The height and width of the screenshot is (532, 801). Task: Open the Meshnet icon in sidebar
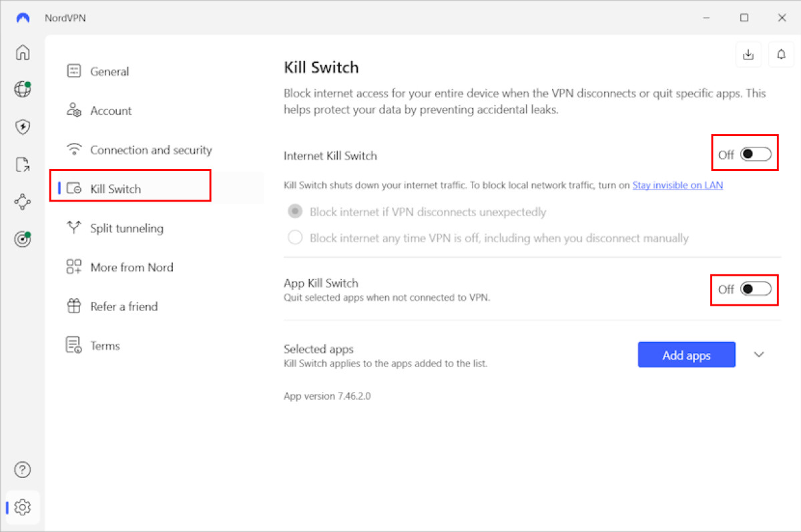[x=23, y=202]
